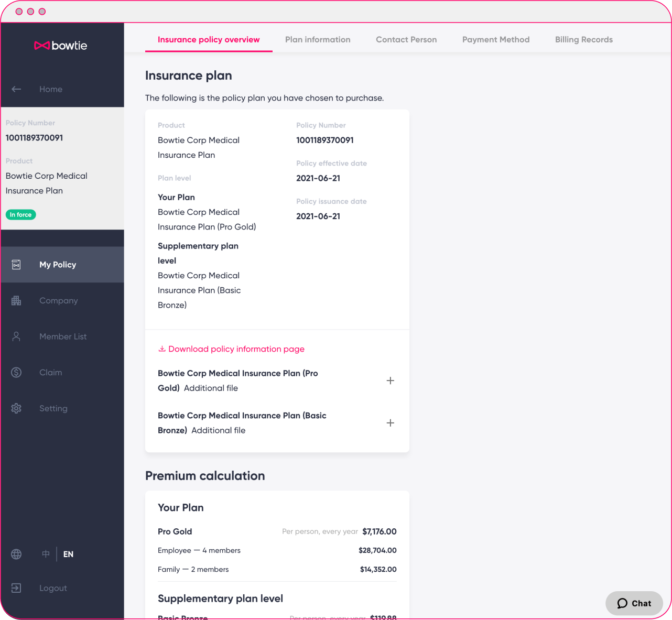Viewport: 672px width, 620px height.
Task: Click Family — 2 members row label
Action: 193,569
